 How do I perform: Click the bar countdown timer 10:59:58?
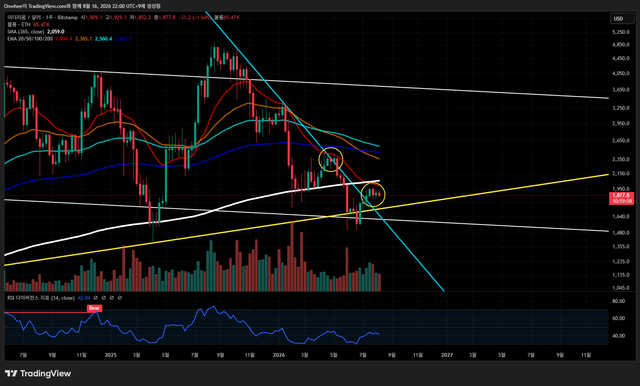(x=621, y=201)
